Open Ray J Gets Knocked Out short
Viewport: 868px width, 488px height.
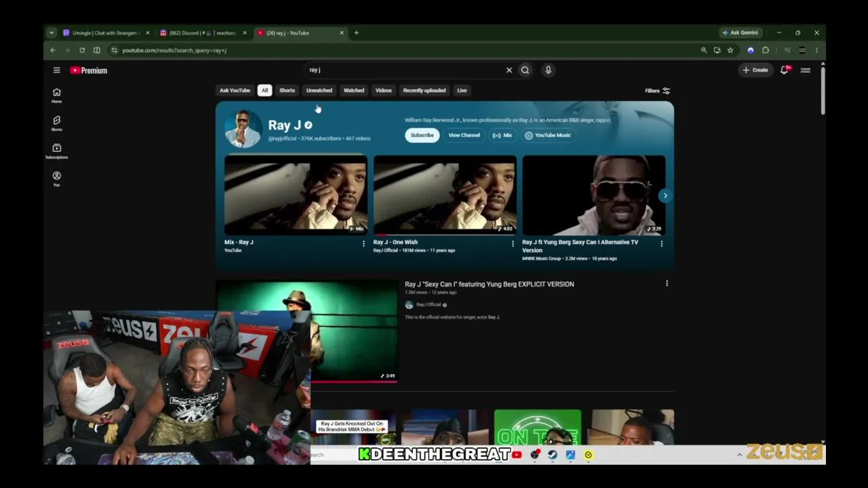pos(353,427)
